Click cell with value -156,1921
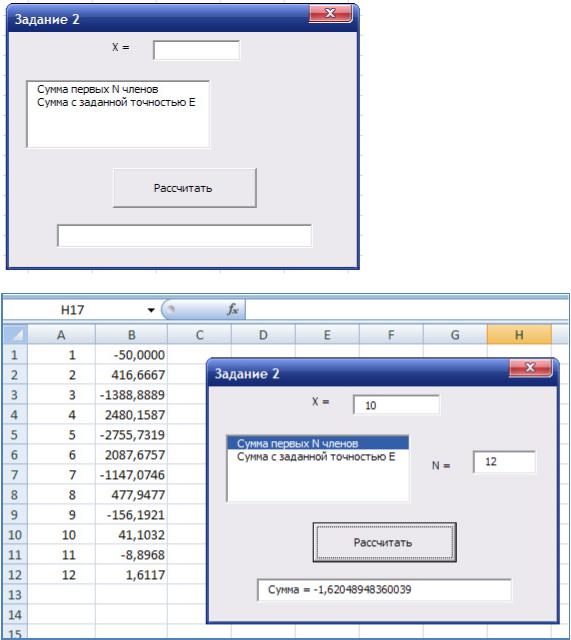The image size is (571, 640). [131, 515]
